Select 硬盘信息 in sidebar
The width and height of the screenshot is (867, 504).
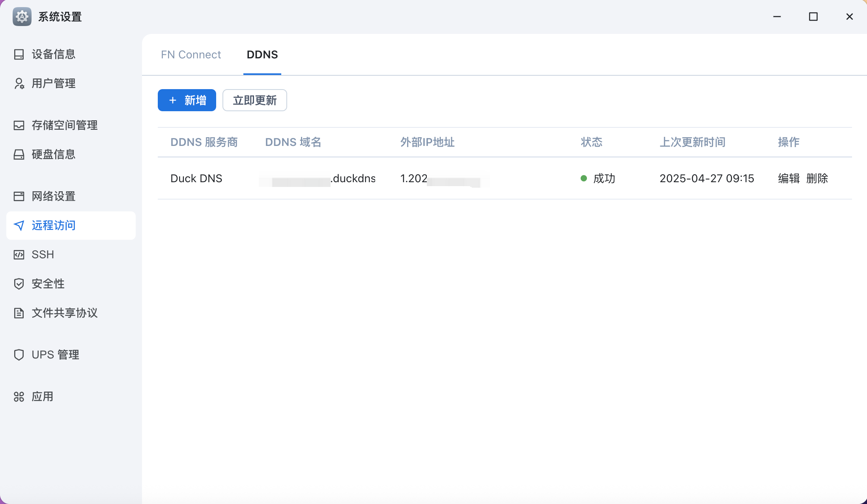(71, 155)
